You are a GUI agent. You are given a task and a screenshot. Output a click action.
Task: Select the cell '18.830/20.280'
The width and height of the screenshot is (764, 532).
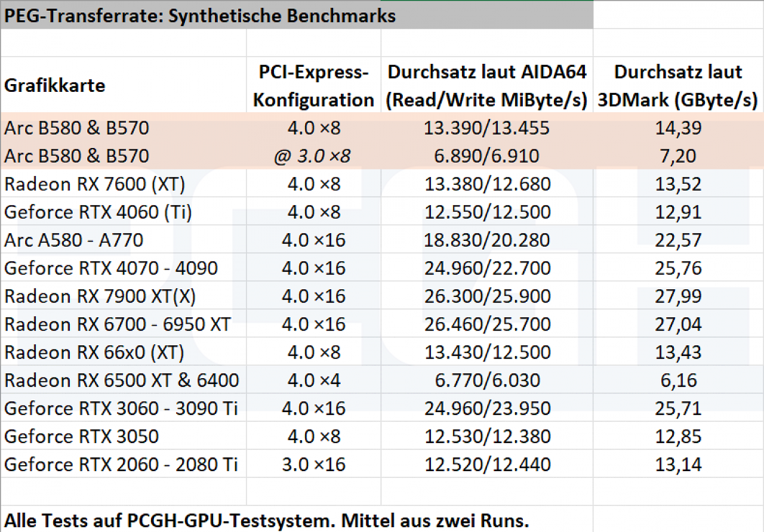[x=487, y=239]
